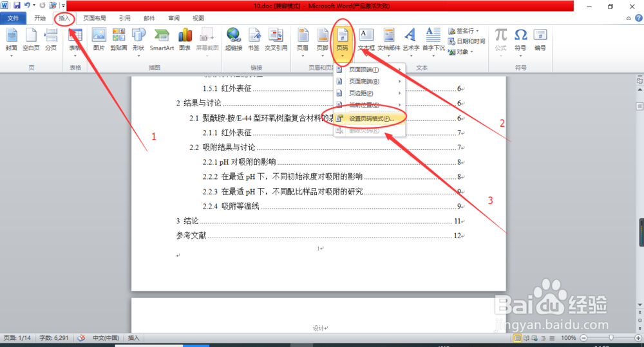Open the 符号 (Symbol) Omega dropdown
The height and width of the screenshot is (347, 644).
tap(520, 41)
